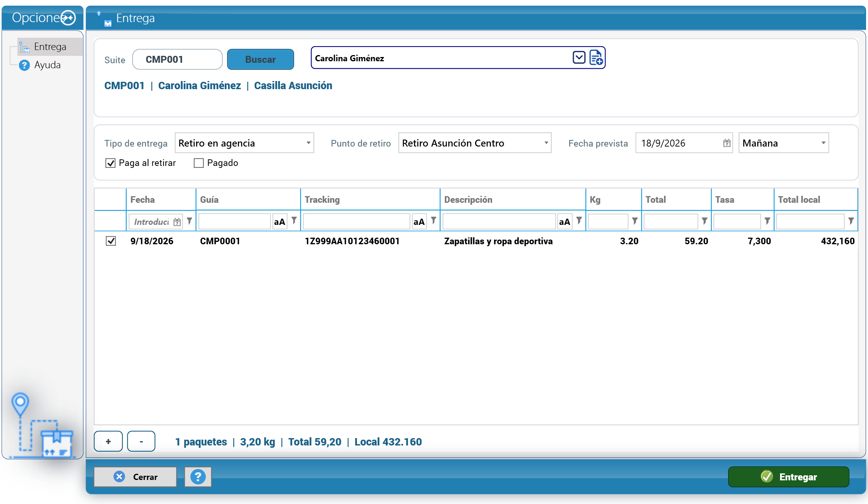This screenshot has height=504, width=868.
Task: Click the blue help question mark button
Action: click(198, 477)
